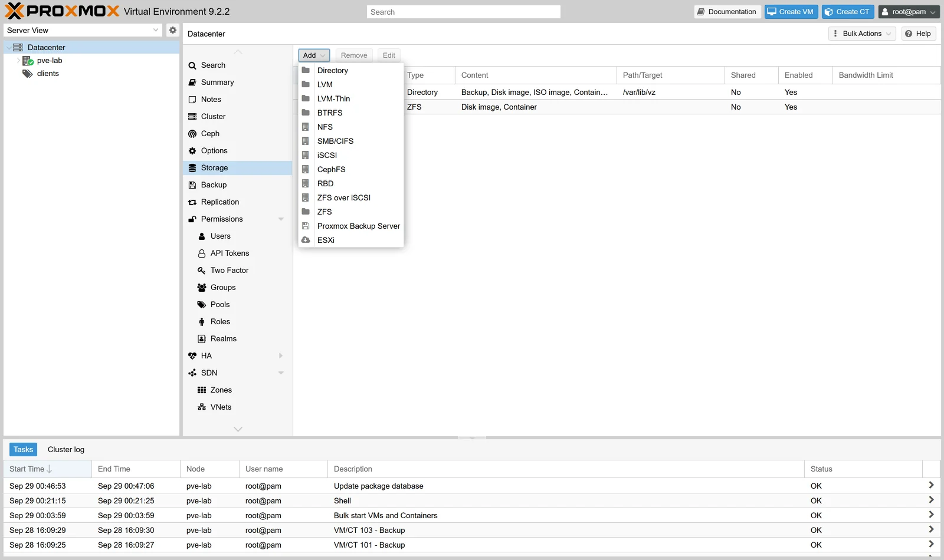Open Groups via its people icon

(202, 288)
